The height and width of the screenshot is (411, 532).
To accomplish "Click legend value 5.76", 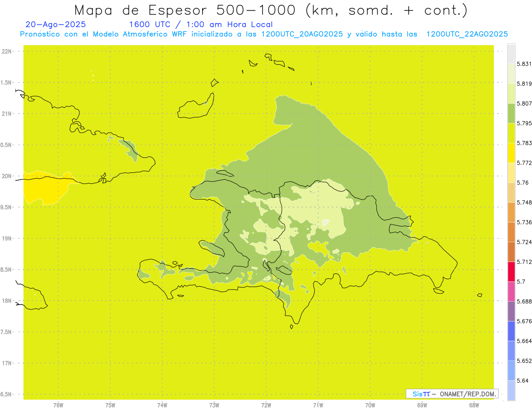I will [523, 183].
